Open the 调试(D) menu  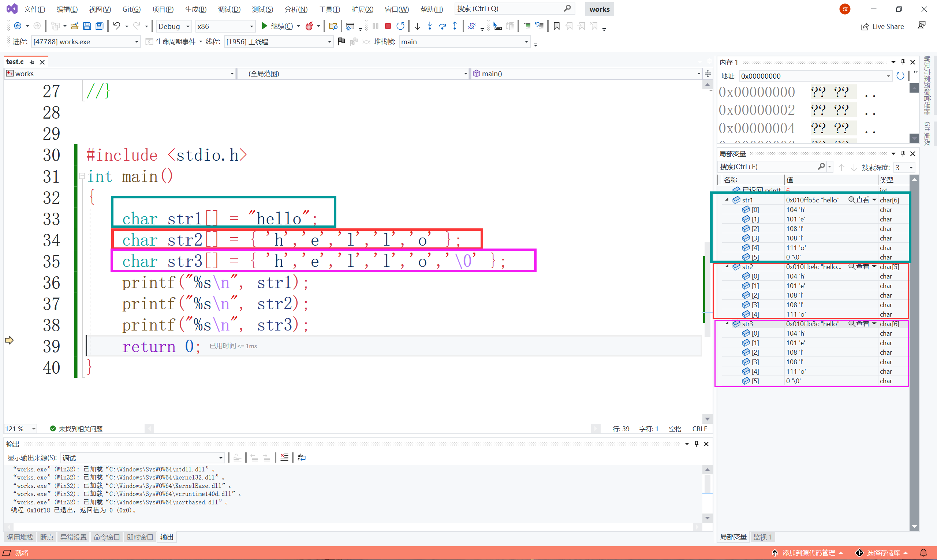pos(229,9)
